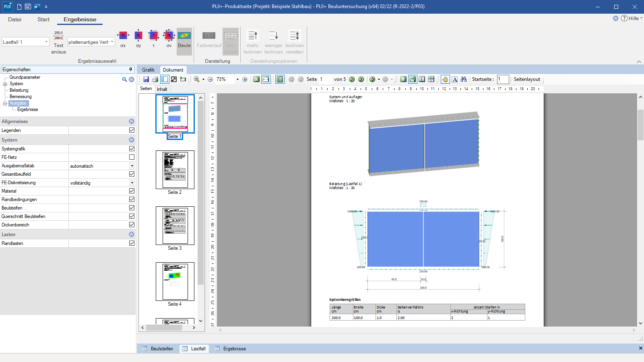Open the Seite 2 thumbnail
Viewport: 644px width, 362px height.
[175, 170]
